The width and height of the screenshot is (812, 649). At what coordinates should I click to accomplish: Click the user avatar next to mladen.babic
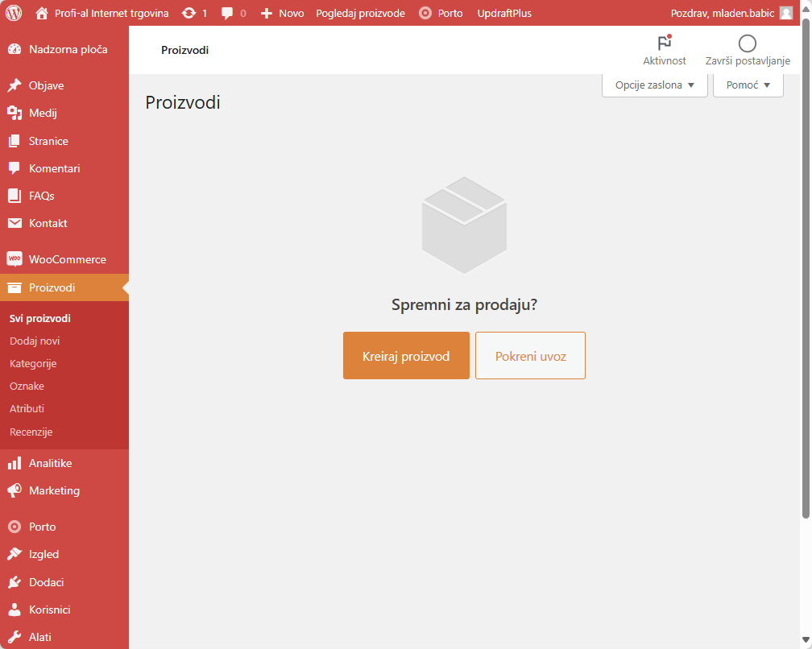pyautogui.click(x=786, y=13)
